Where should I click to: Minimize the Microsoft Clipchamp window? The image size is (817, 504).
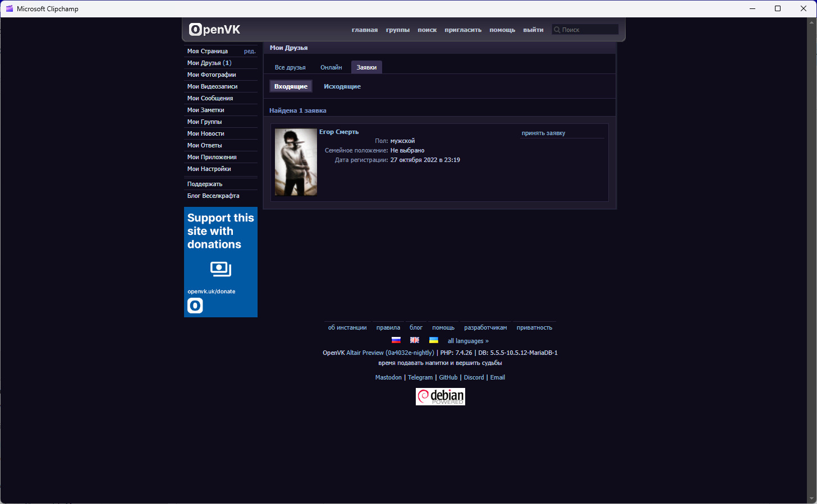(x=752, y=8)
